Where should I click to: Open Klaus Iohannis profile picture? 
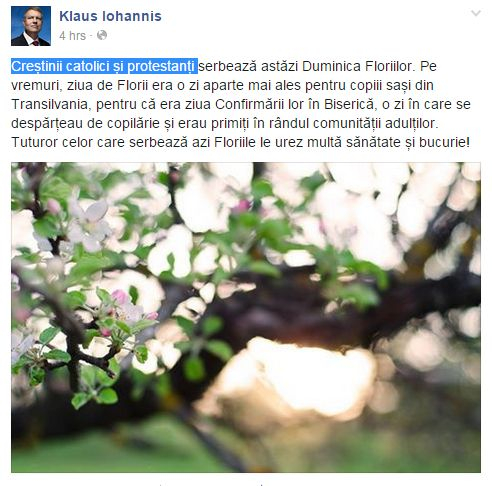pyautogui.click(x=31, y=26)
